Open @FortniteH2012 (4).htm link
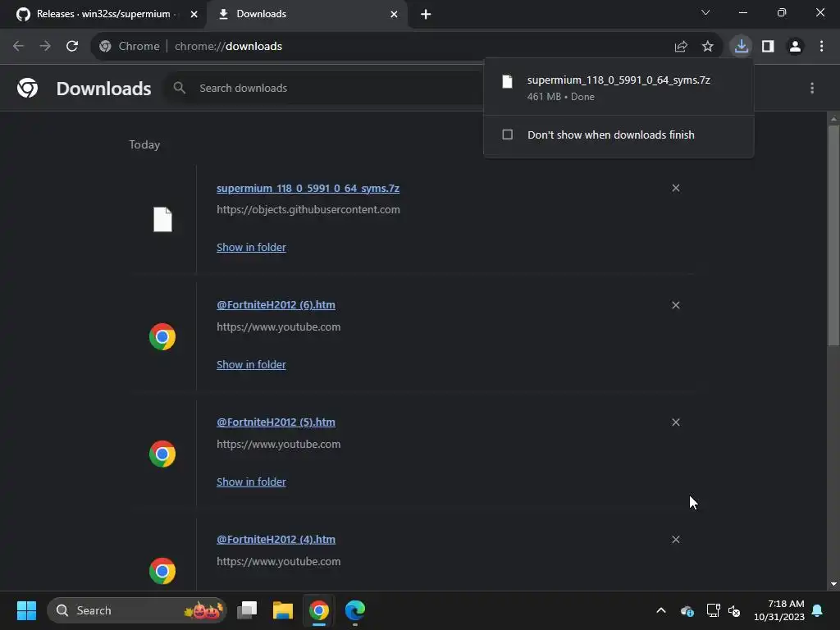The height and width of the screenshot is (630, 840). coord(276,540)
